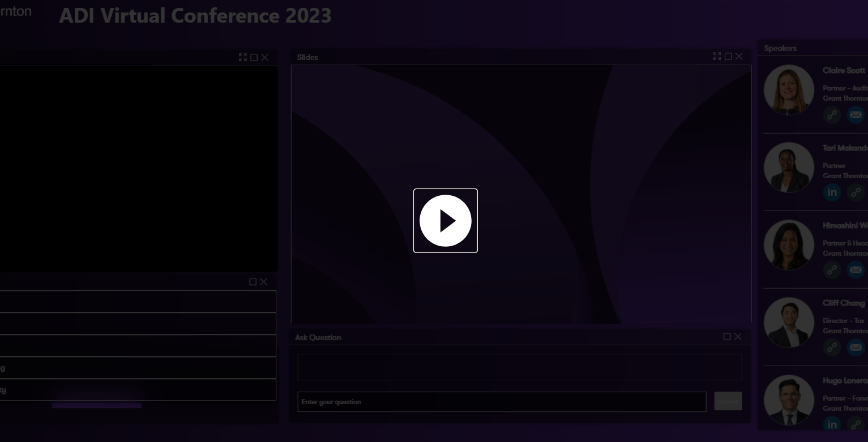
Task: Email Claire Scott via envelope icon
Action: (855, 115)
